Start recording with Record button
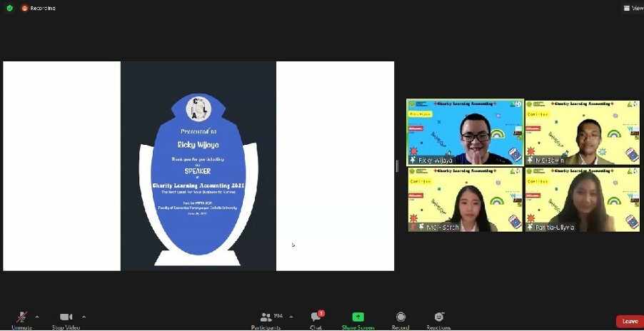The image size is (644, 331). (x=401, y=318)
